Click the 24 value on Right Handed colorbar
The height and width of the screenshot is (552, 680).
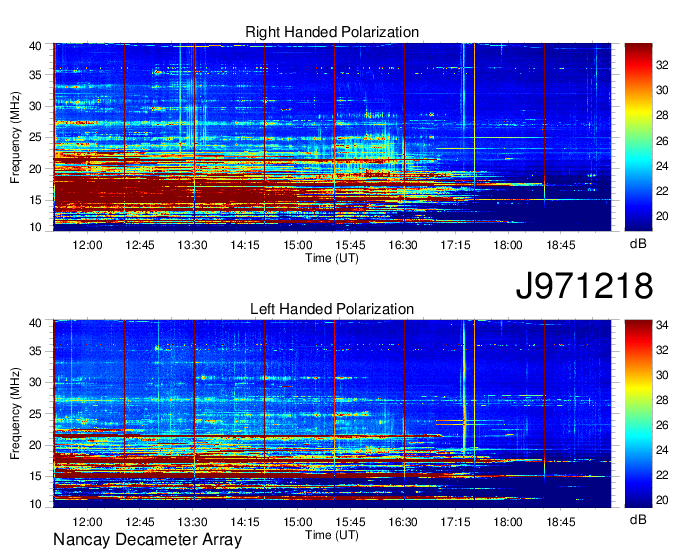click(662, 166)
